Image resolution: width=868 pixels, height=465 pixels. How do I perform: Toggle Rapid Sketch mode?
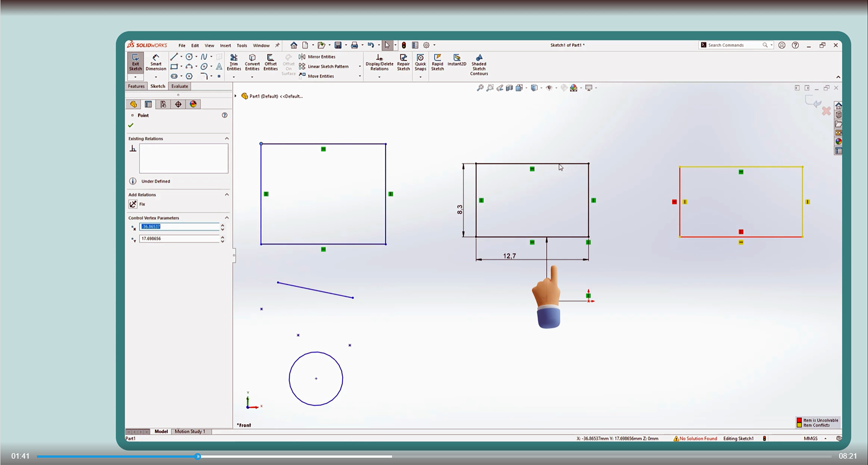[437, 63]
